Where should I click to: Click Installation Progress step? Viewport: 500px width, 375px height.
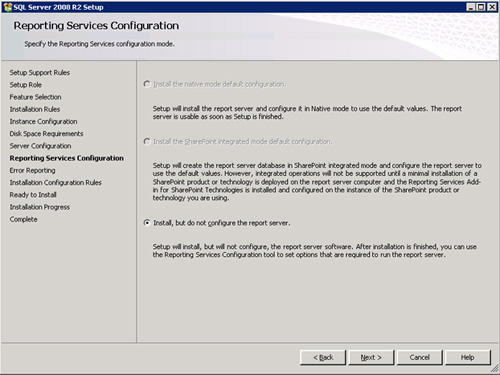point(40,207)
